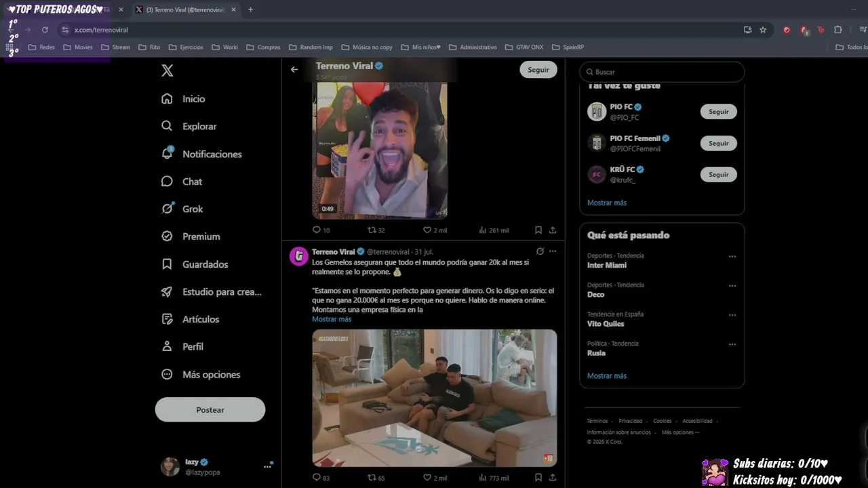Follow Terreno Viral with the header Seguir button
The image size is (868, 488).
(x=538, y=70)
